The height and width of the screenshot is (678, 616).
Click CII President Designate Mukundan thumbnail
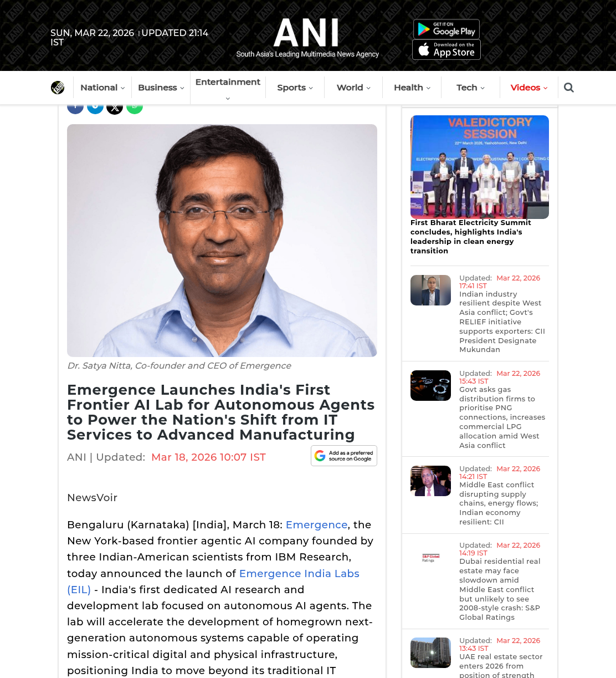coord(430,290)
